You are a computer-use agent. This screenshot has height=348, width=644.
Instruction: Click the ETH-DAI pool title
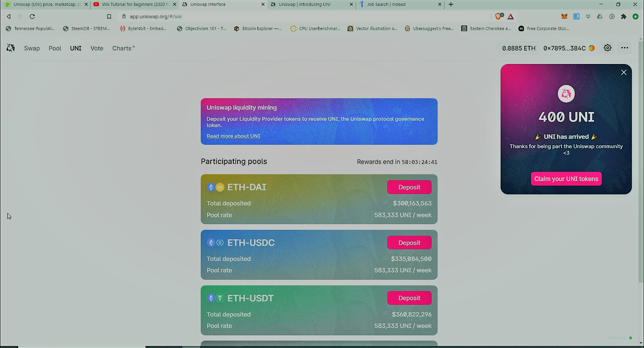247,187
